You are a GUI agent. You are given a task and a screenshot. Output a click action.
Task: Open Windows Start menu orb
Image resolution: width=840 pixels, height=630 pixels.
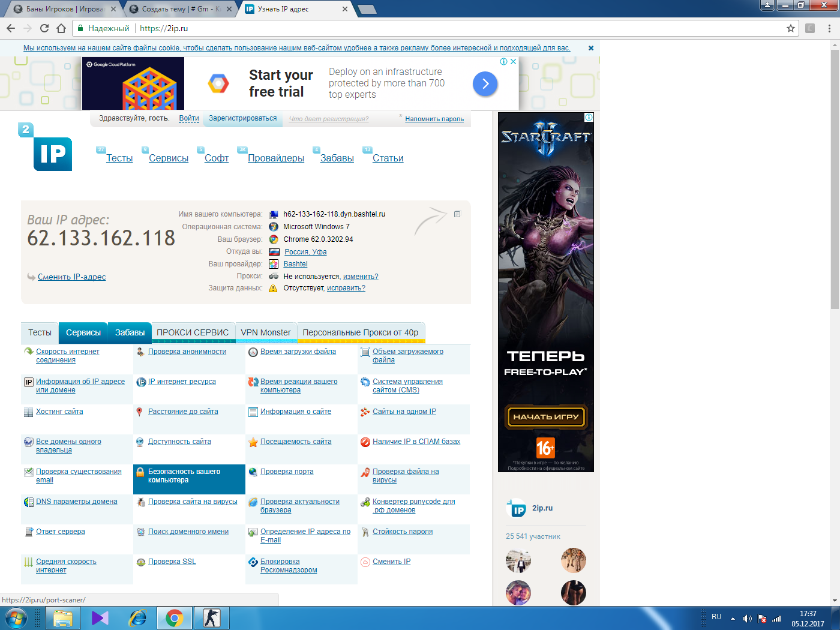[15, 618]
